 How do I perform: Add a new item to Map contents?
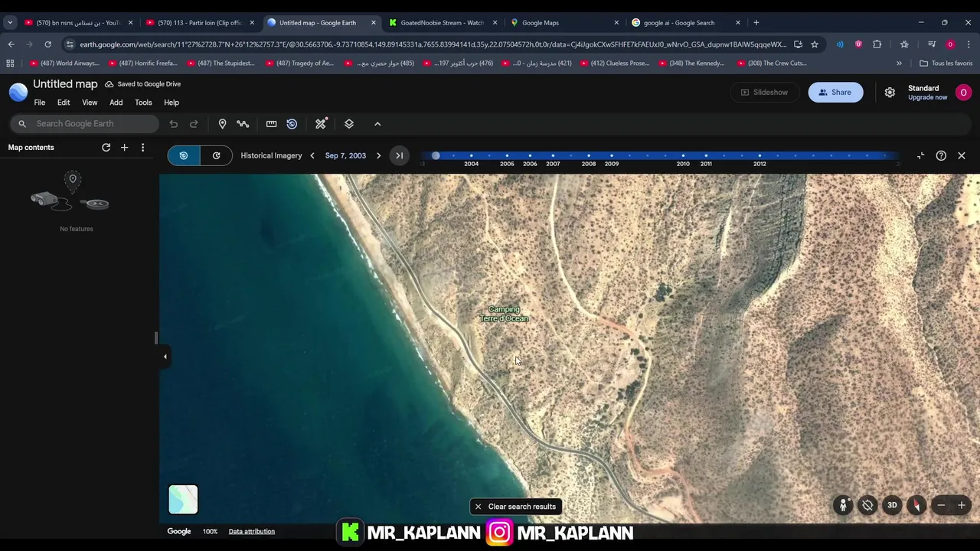124,147
